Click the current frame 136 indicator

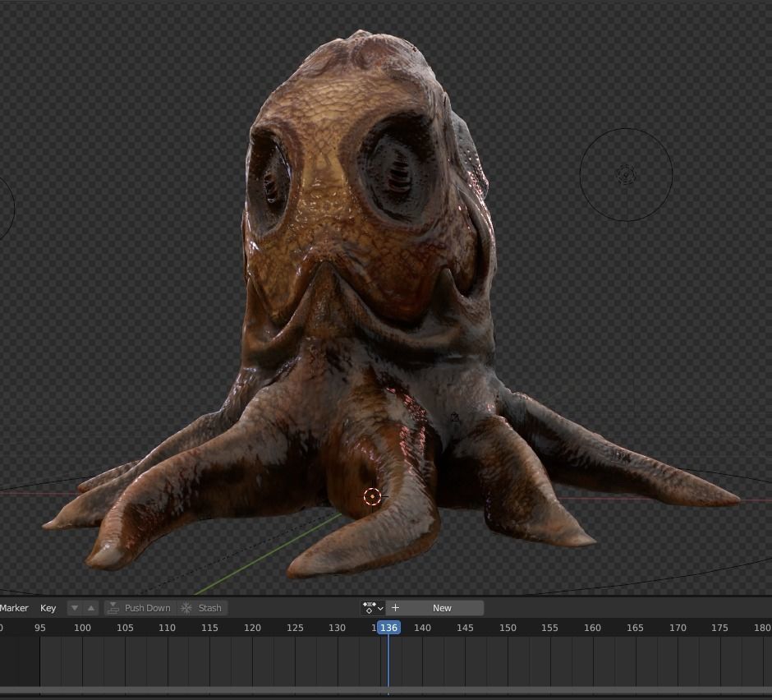click(x=388, y=628)
